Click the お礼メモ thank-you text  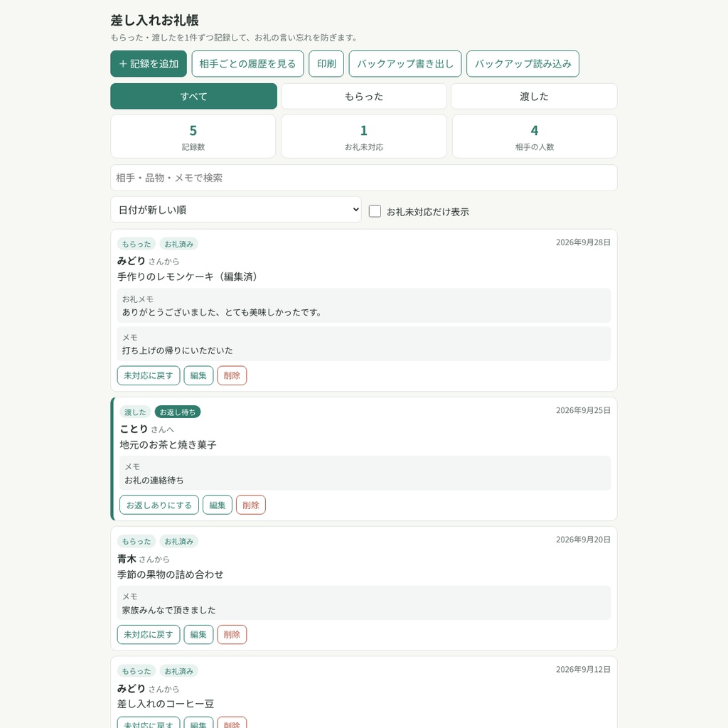click(x=223, y=313)
